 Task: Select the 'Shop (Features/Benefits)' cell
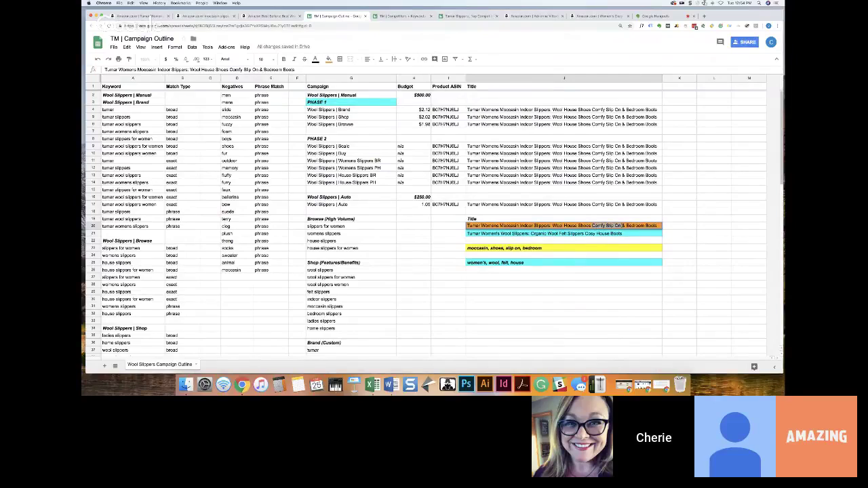point(351,262)
